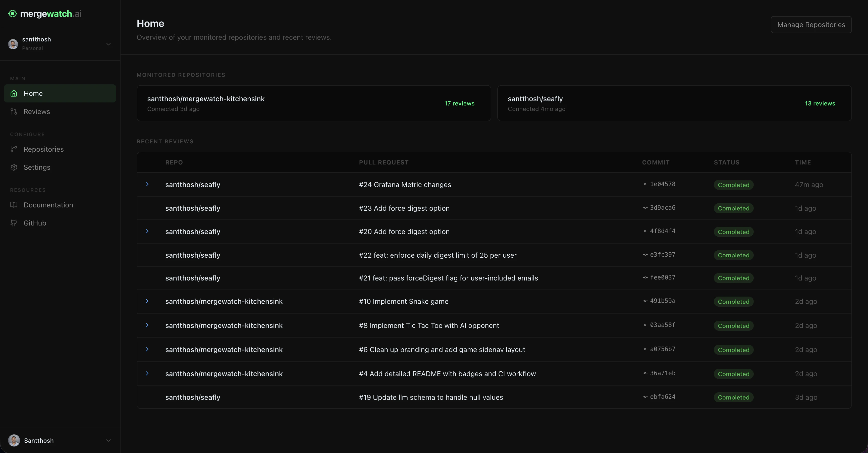Click santthosh's avatar in top sidebar

[13, 44]
